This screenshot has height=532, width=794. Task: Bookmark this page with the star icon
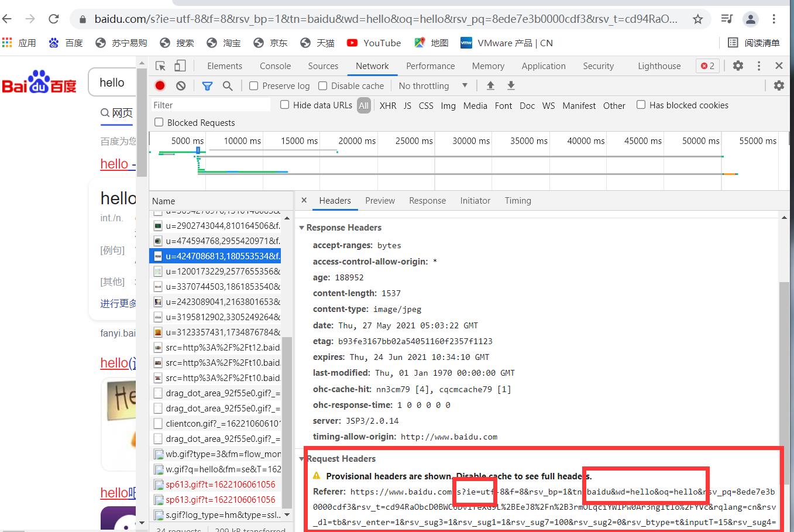pos(697,19)
